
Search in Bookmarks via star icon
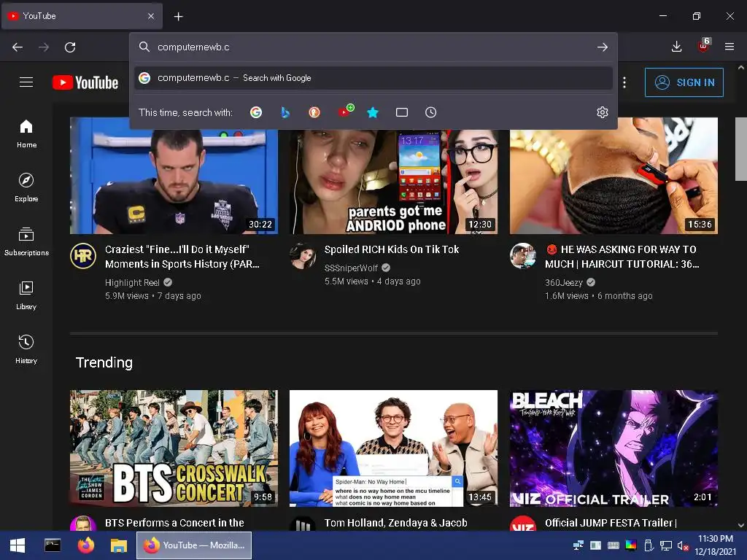coord(373,112)
